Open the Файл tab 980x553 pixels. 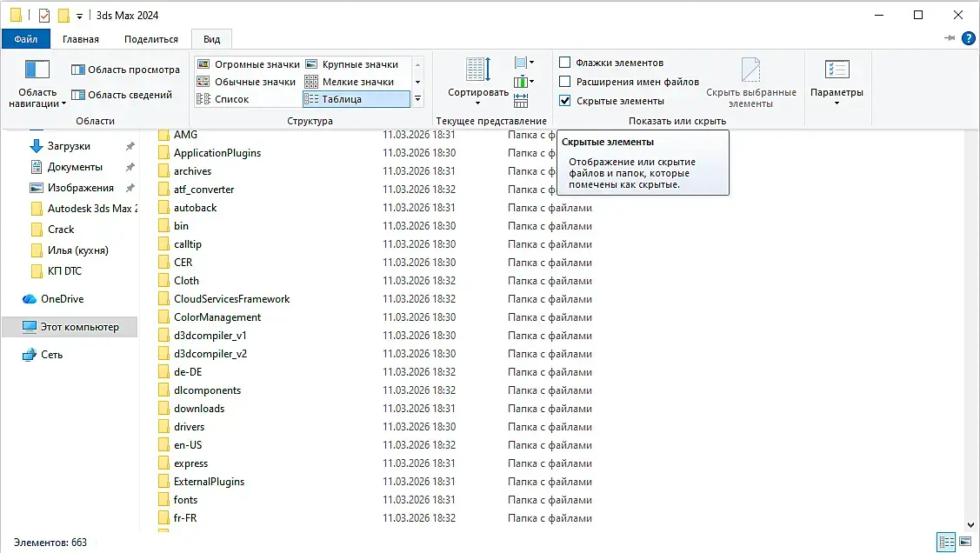pos(25,39)
